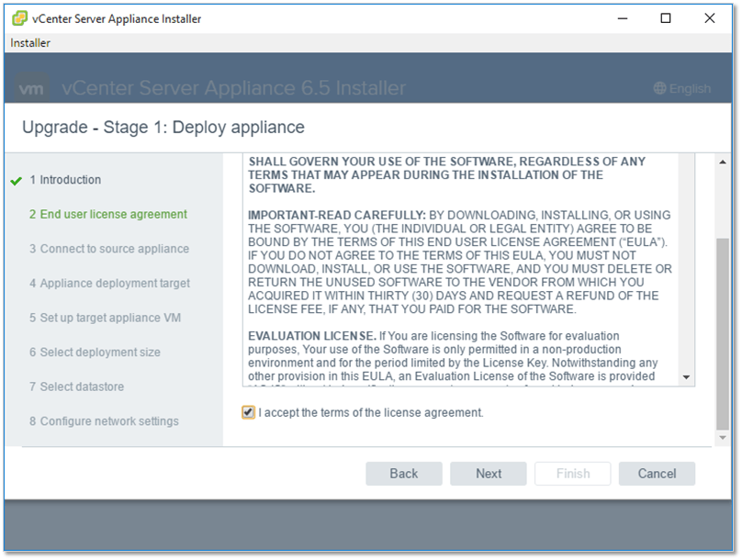Click the vm logo in the header

(32, 88)
